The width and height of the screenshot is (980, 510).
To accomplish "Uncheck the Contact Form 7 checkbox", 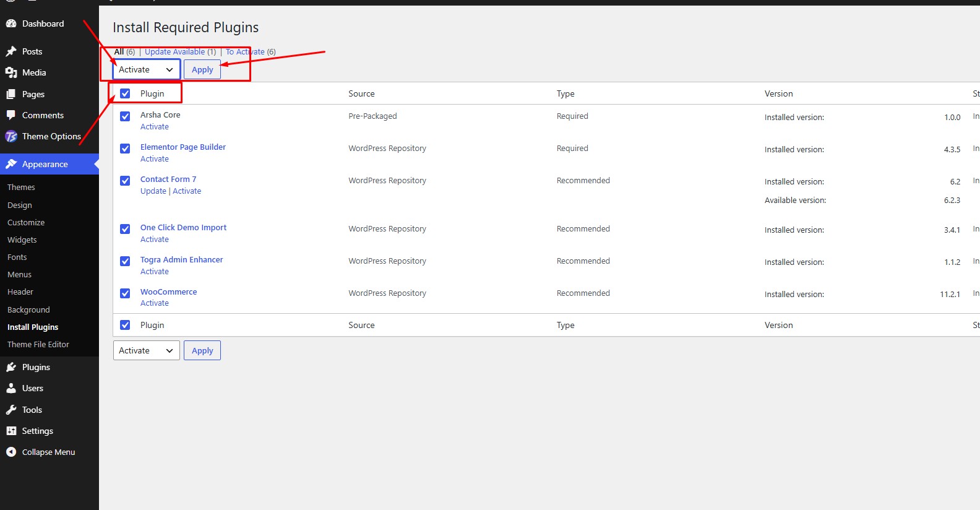I will [x=125, y=181].
